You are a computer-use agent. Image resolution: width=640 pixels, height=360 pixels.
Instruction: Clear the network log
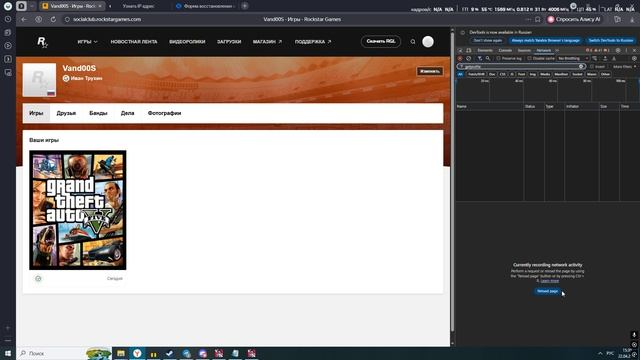click(469, 58)
